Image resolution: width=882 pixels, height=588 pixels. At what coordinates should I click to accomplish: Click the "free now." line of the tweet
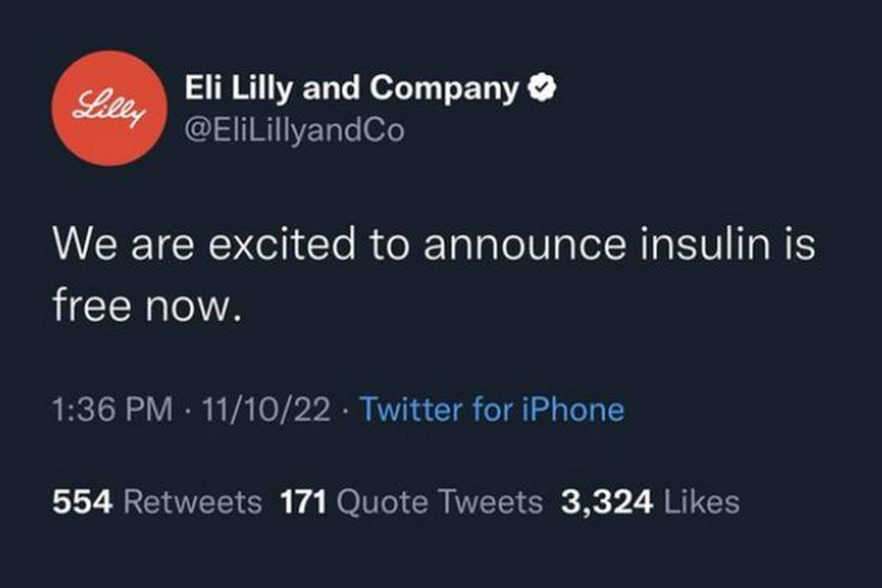(x=147, y=306)
